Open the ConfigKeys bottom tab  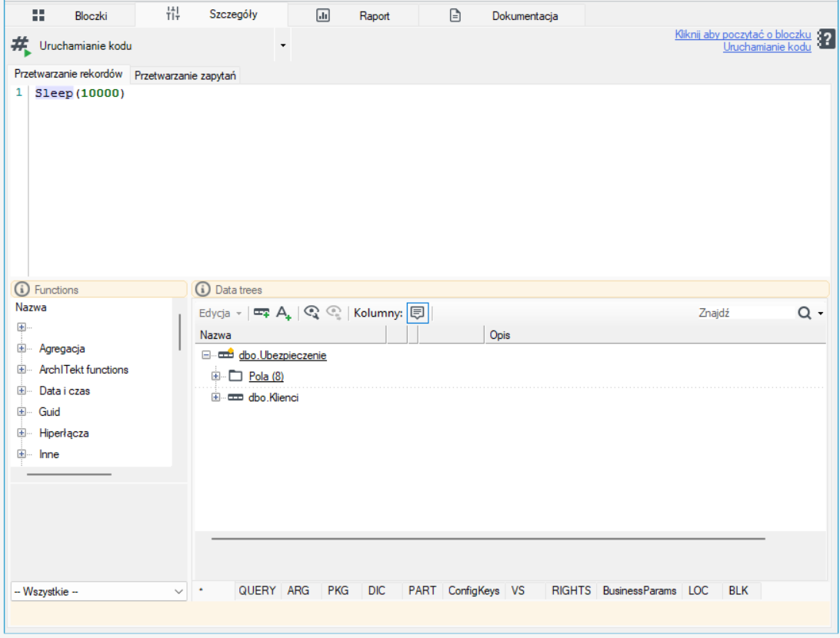[474, 590]
